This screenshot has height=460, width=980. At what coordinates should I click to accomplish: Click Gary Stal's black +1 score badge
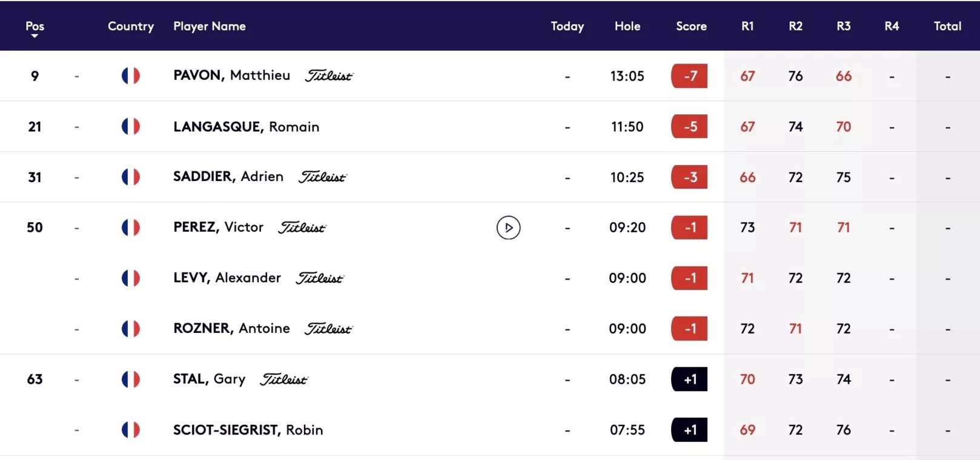point(689,379)
